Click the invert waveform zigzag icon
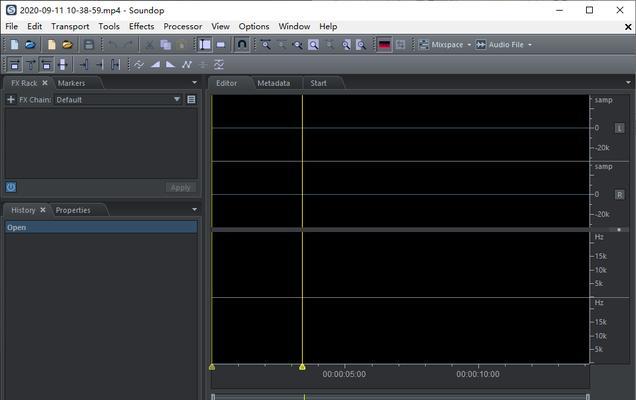 [187, 65]
